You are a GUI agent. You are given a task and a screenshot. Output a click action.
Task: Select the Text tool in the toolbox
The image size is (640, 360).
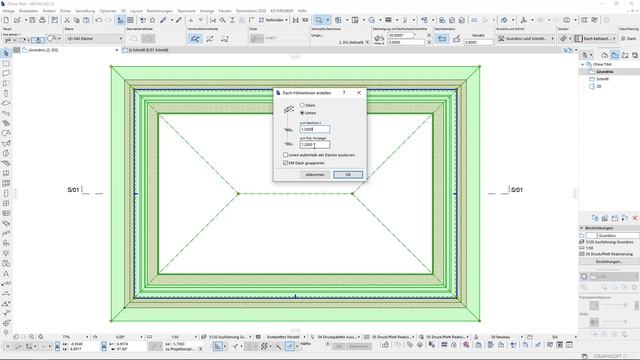pos(6,274)
